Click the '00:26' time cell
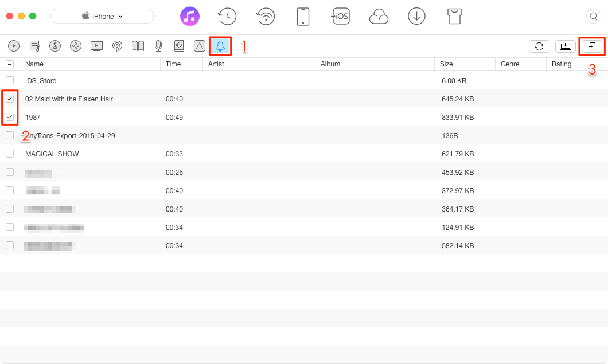The image size is (608, 364). pyautogui.click(x=174, y=172)
